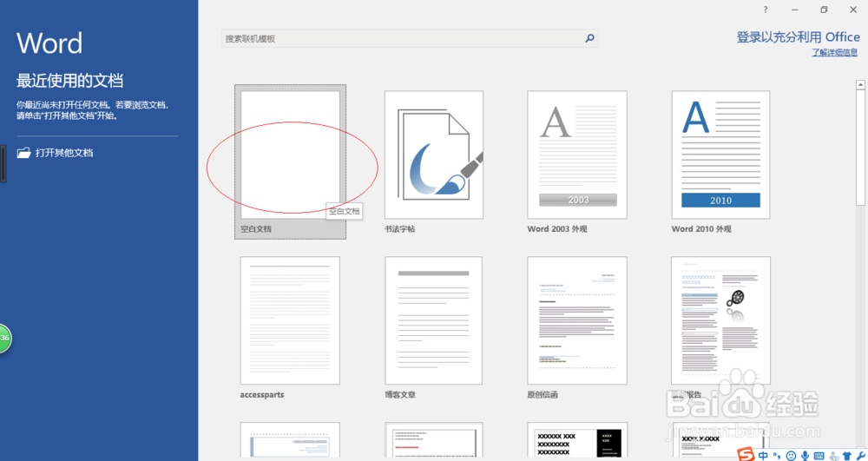Click the green 36 badge at left edge
The image size is (868, 461).
click(x=5, y=338)
